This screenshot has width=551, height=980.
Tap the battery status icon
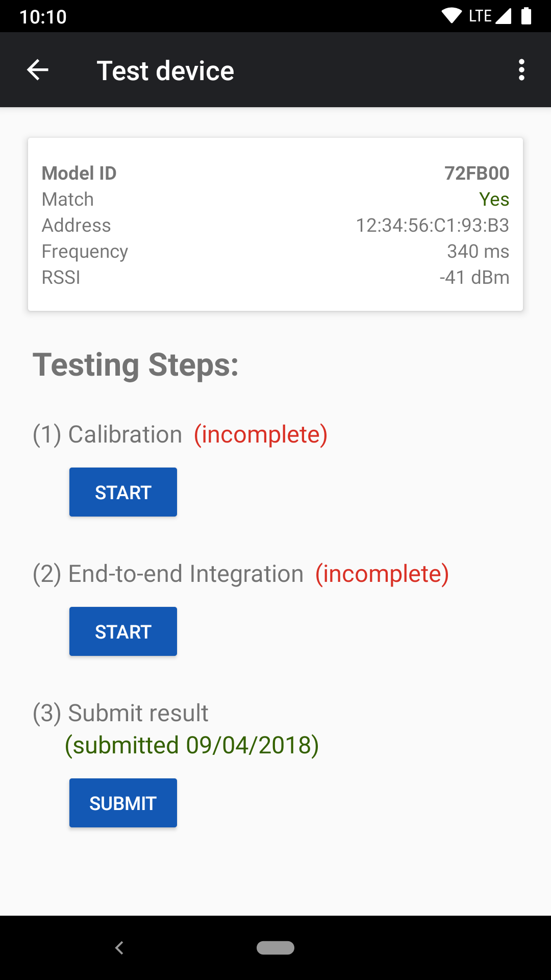[x=527, y=16]
